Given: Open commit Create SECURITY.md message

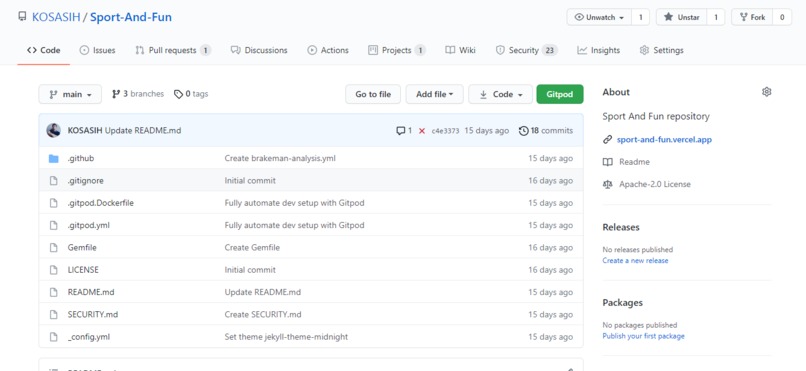Looking at the screenshot, I should (x=263, y=314).
